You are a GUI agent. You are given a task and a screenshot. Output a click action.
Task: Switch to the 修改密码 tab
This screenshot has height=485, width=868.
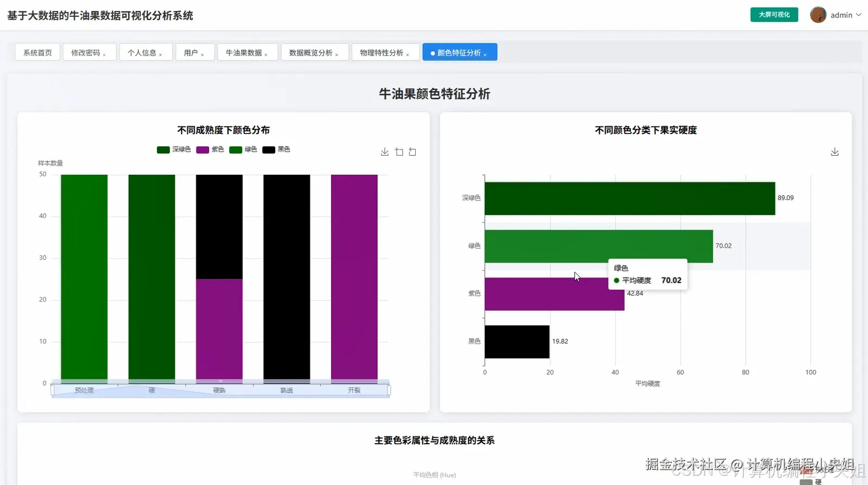point(85,53)
